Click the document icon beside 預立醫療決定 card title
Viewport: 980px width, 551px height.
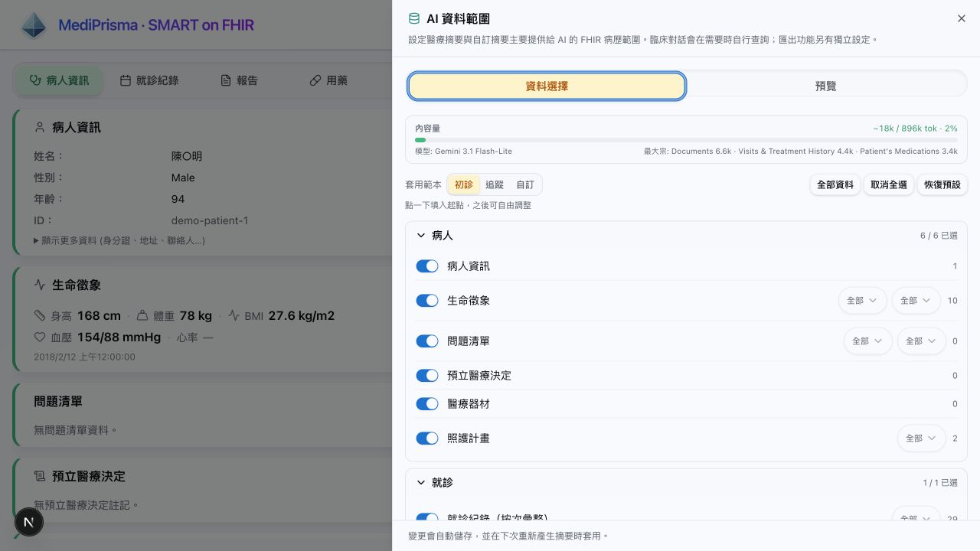[x=40, y=477]
